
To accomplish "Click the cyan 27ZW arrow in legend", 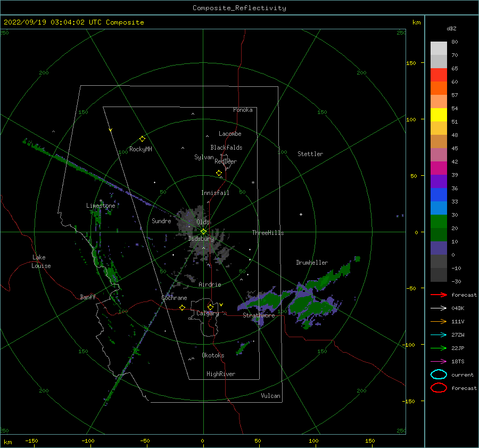I will click(x=439, y=335).
